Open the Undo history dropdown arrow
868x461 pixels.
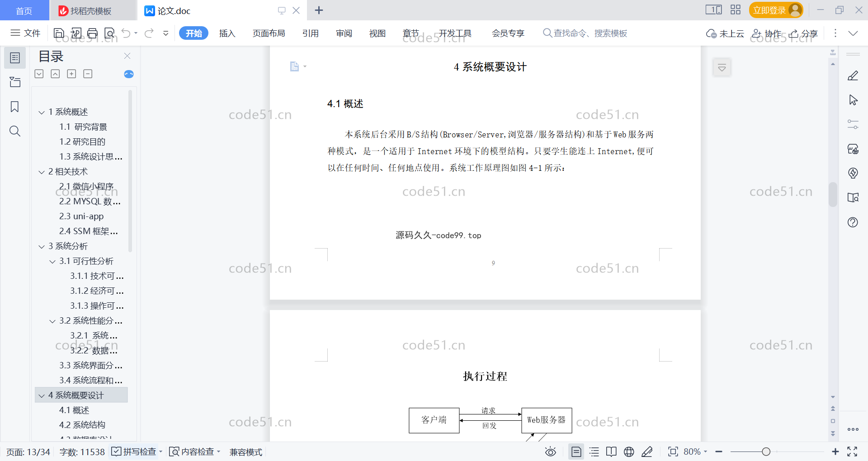tap(136, 33)
